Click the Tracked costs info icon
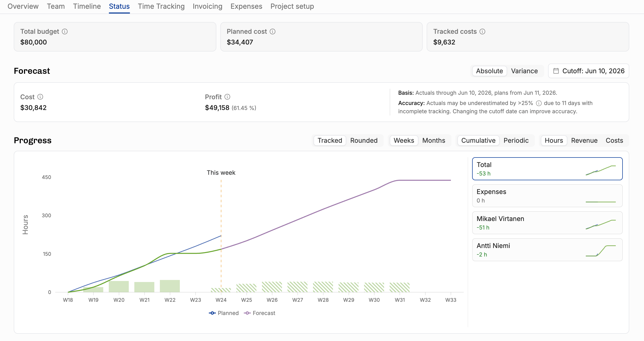This screenshot has height=341, width=644. click(482, 31)
